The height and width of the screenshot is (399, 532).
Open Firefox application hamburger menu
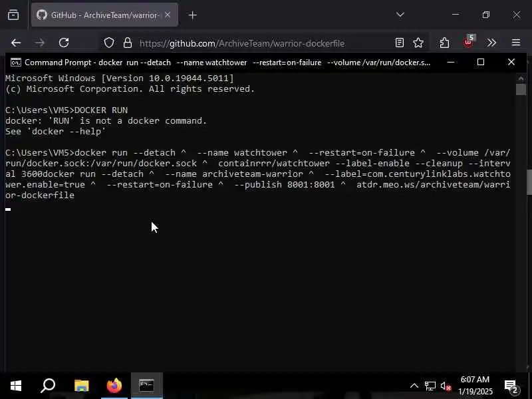point(516,43)
